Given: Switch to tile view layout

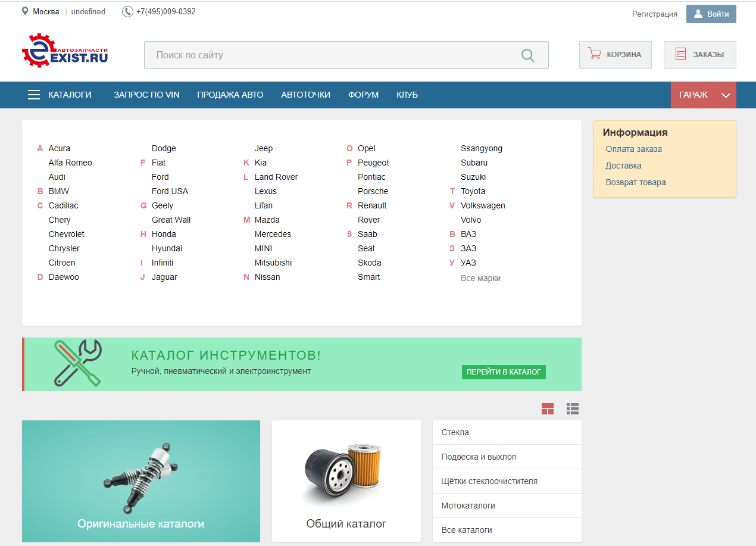Looking at the screenshot, I should coord(548,408).
